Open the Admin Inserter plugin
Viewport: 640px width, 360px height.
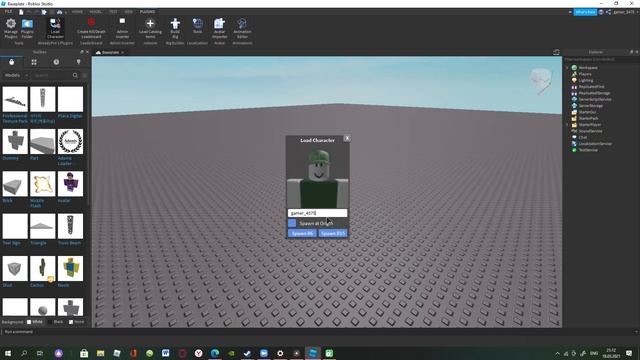(x=122, y=28)
